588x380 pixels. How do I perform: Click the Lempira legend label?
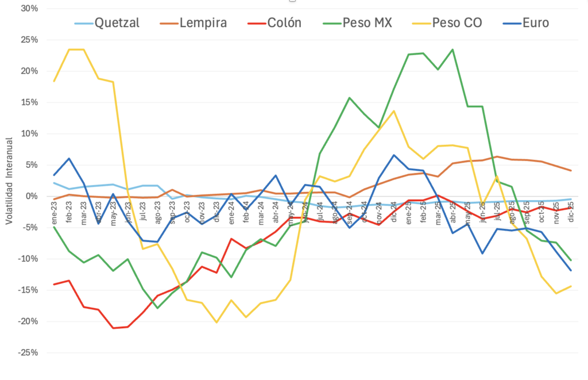coord(203,23)
